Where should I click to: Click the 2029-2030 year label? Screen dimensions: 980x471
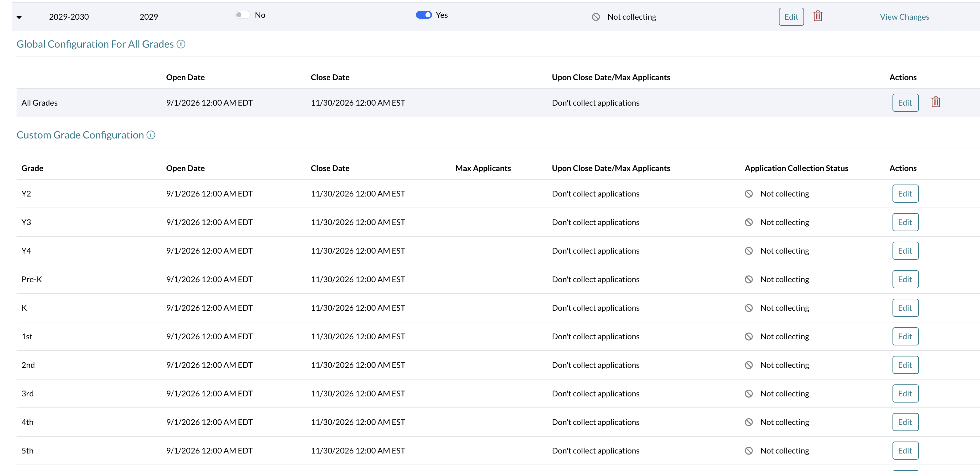click(x=69, y=17)
